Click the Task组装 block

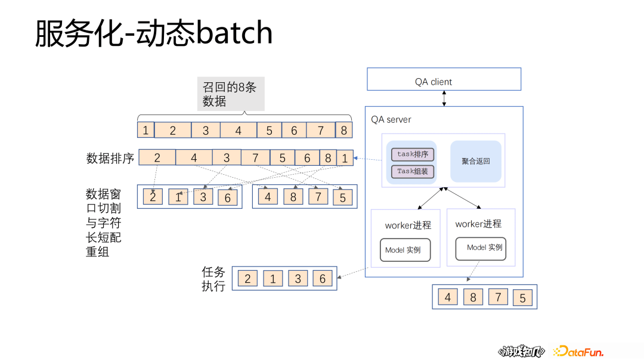[x=413, y=171]
